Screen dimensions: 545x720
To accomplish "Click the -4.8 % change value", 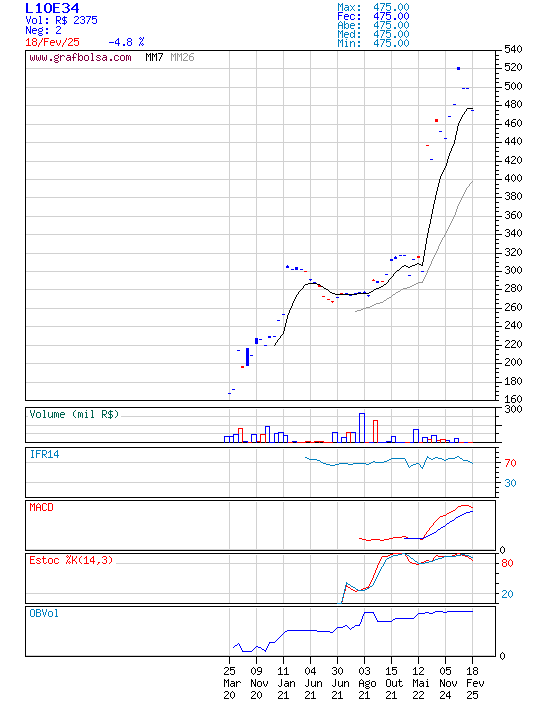I will (x=126, y=42).
